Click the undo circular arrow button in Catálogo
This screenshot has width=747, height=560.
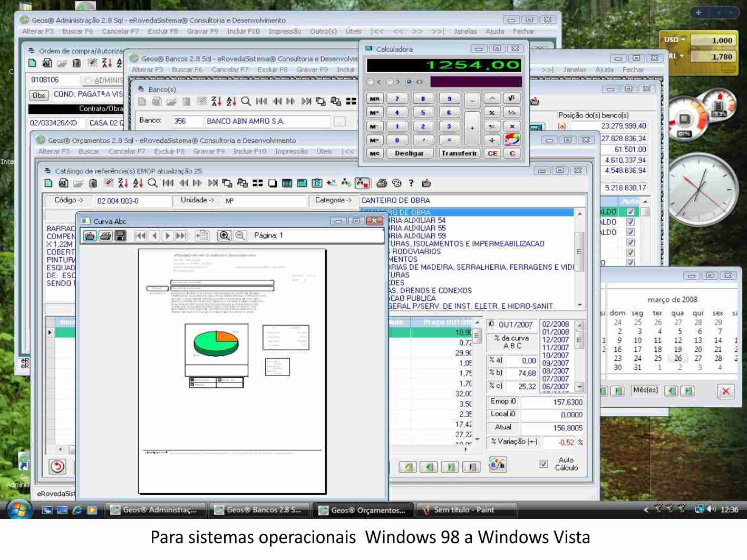pyautogui.click(x=57, y=466)
